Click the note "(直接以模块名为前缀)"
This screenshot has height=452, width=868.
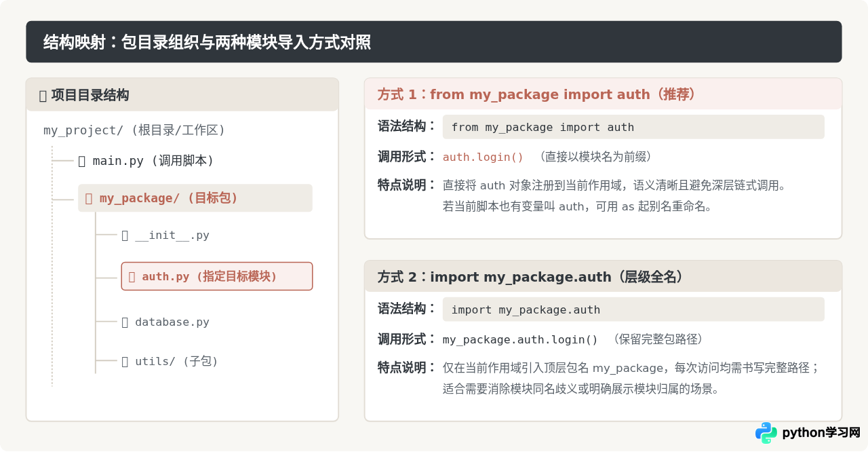click(596, 157)
